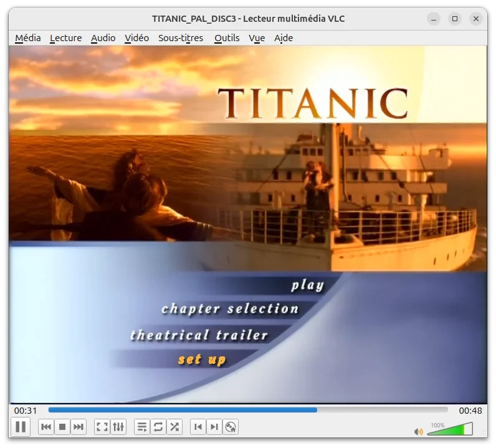Skip to next media item
496x448 pixels.
pyautogui.click(x=79, y=427)
